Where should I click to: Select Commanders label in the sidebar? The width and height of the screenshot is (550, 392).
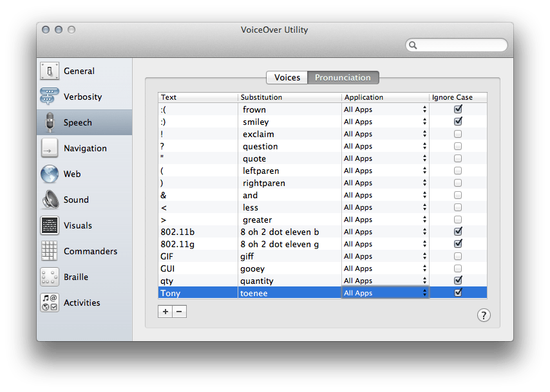(x=91, y=252)
